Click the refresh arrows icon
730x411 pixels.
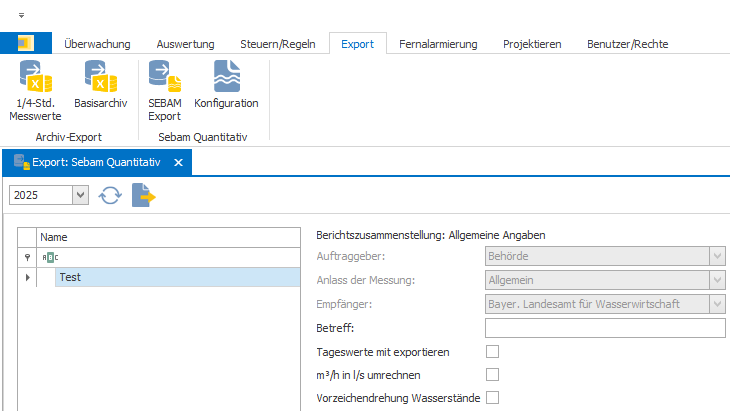coord(109,196)
